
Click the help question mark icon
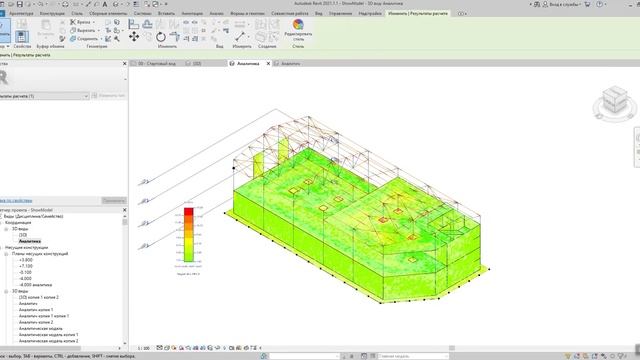tap(599, 4)
